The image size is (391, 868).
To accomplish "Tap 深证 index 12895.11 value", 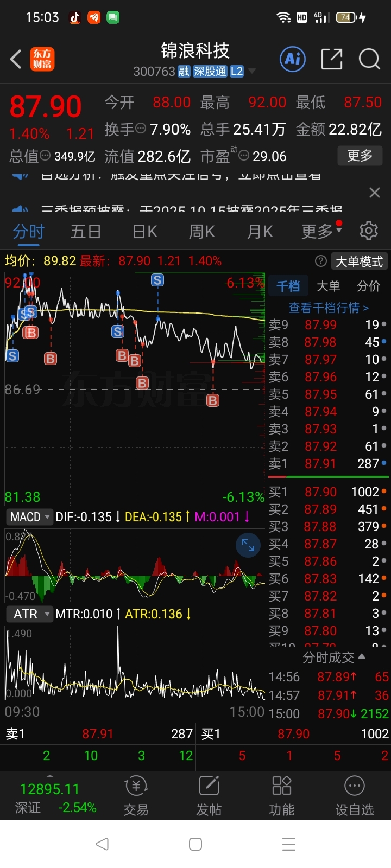I will (49, 789).
